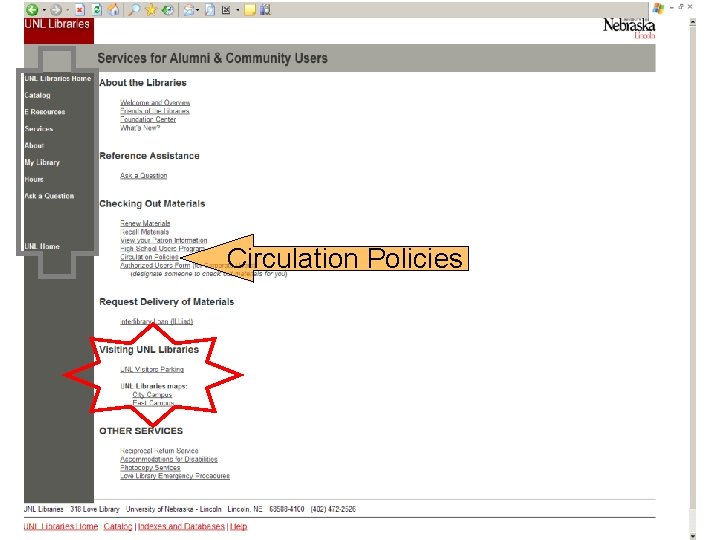720x540 pixels.
Task: Click the Research icon in toolbar
Action: (x=265, y=10)
